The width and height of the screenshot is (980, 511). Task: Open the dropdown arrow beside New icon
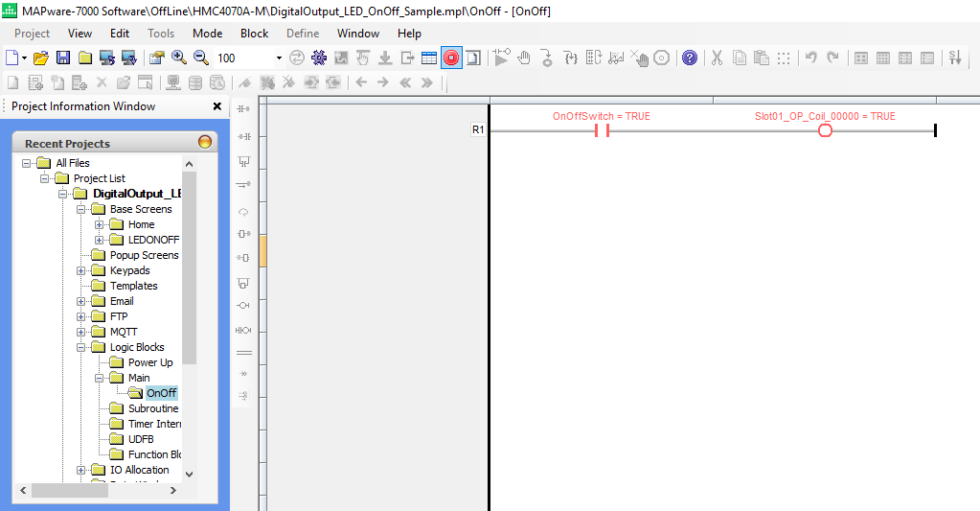click(x=24, y=58)
